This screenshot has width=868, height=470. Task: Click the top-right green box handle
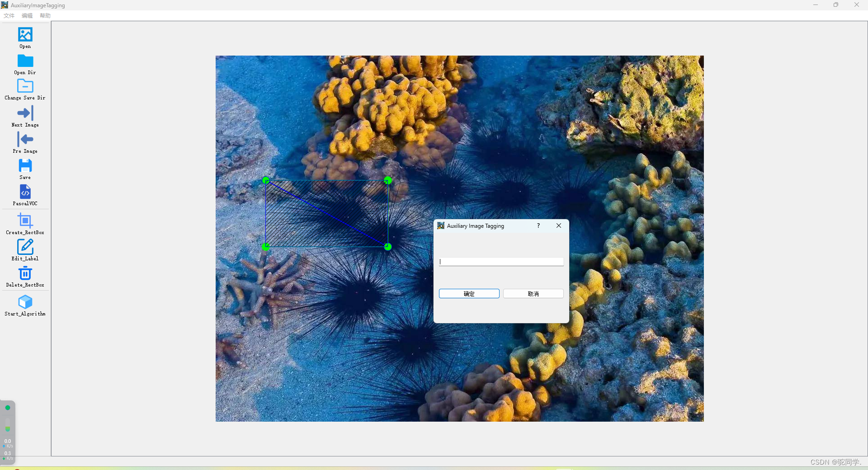[388, 180]
